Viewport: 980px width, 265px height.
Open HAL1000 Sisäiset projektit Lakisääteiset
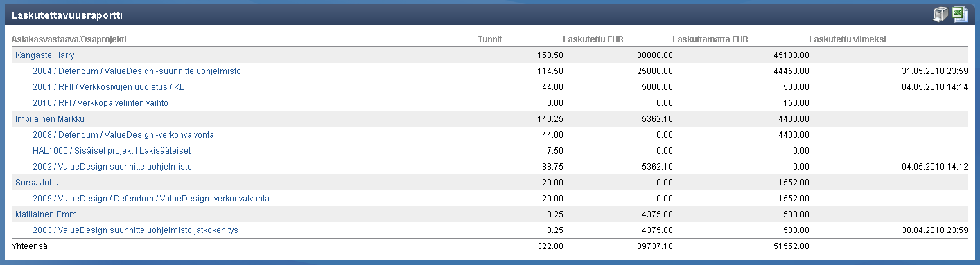pos(112,151)
